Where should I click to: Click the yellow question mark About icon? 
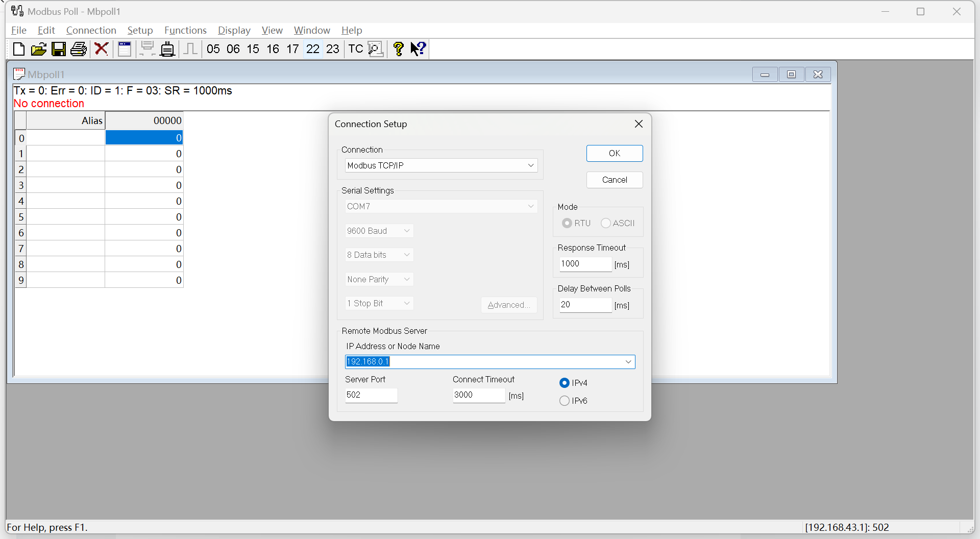[x=399, y=49]
